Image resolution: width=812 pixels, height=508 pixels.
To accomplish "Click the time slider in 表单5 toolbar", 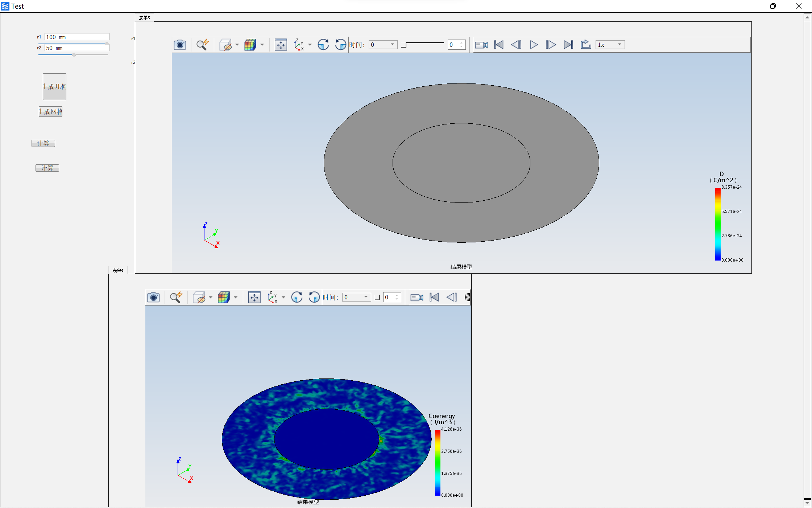I will pyautogui.click(x=422, y=45).
